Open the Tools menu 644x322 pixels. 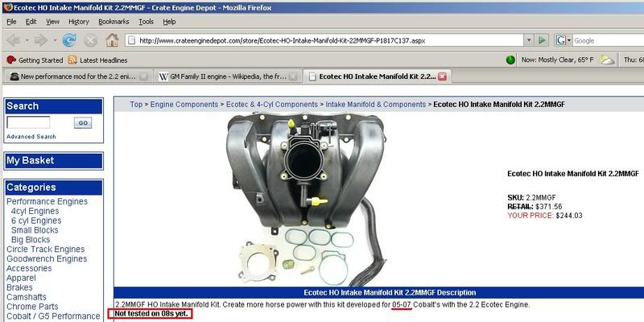click(x=146, y=22)
